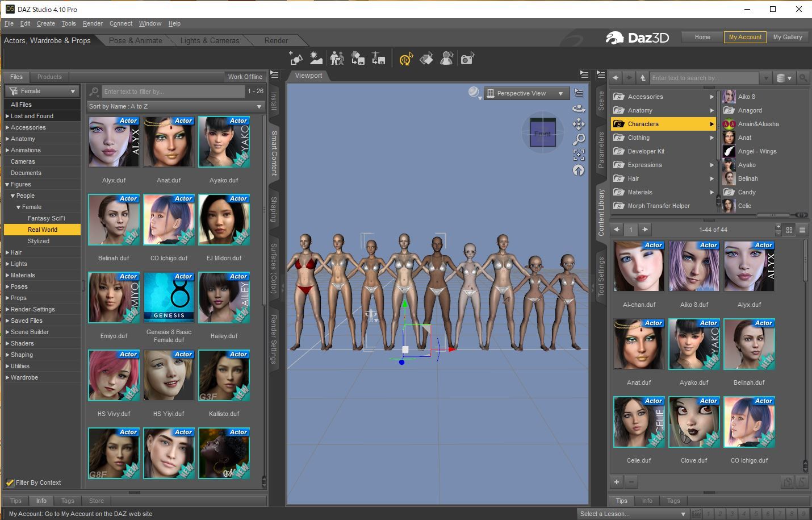
Task: Open the Perspective View camera dropdown
Action: pos(526,93)
